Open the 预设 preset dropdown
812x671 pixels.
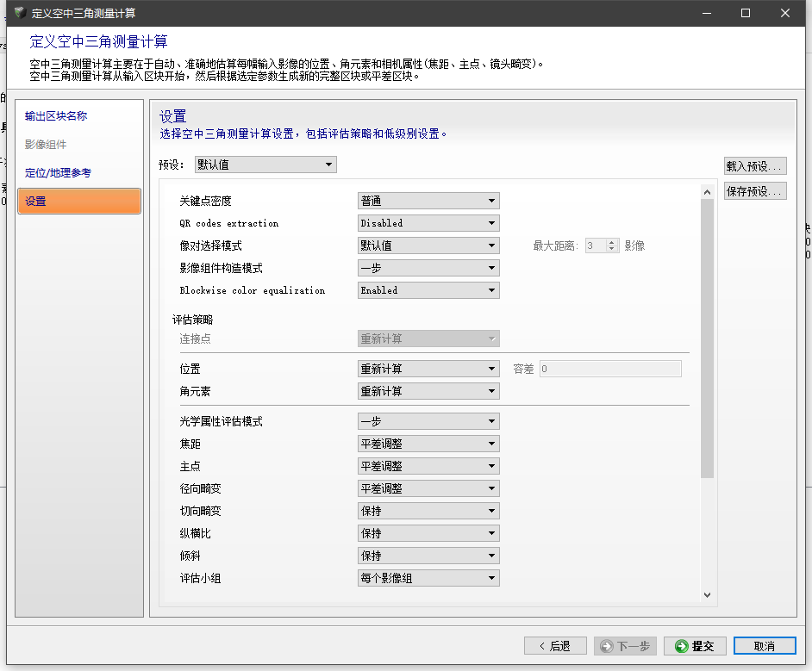coord(265,165)
